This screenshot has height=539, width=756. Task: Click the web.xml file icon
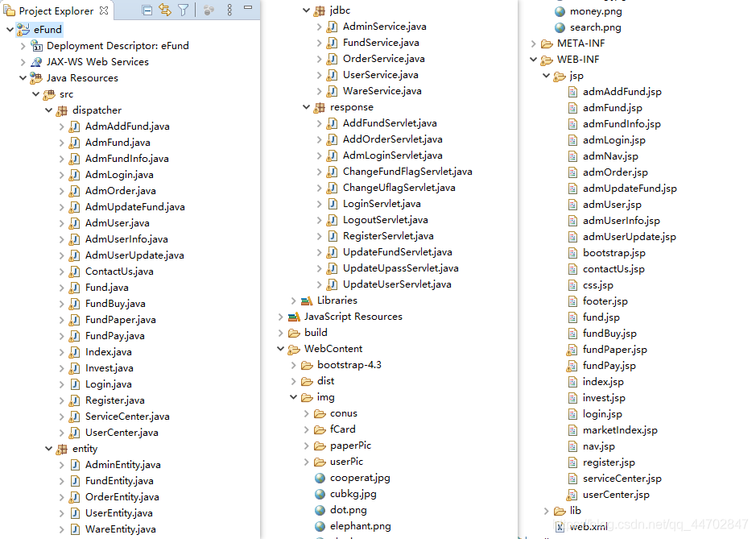click(x=560, y=527)
